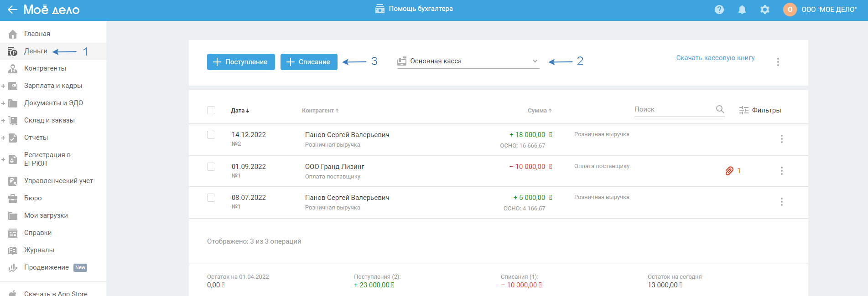Open the Основная касса dropdown
The height and width of the screenshot is (296, 868).
point(468,61)
